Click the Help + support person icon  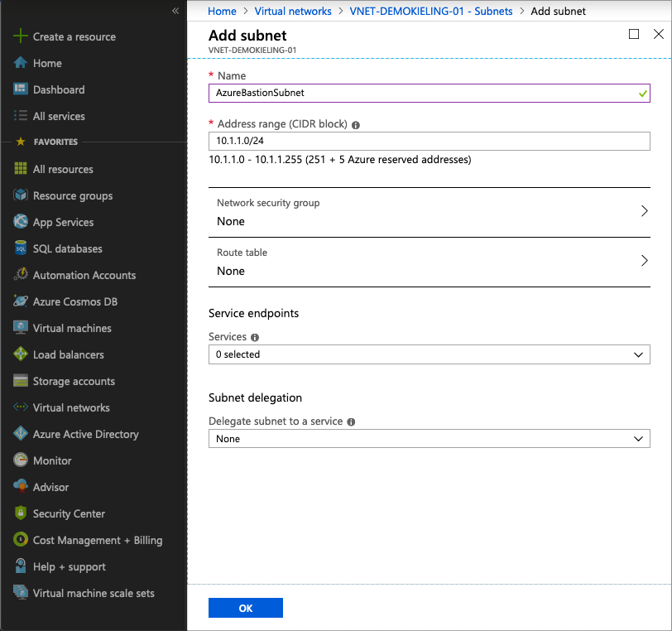click(20, 566)
